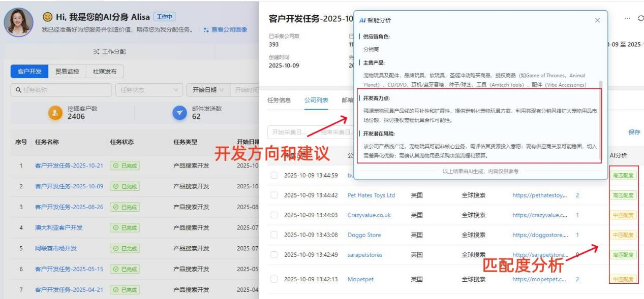The image size is (644, 299).
Task: Click the scrollbar inside the AI 智能分析 popup
Action: coord(601,84)
